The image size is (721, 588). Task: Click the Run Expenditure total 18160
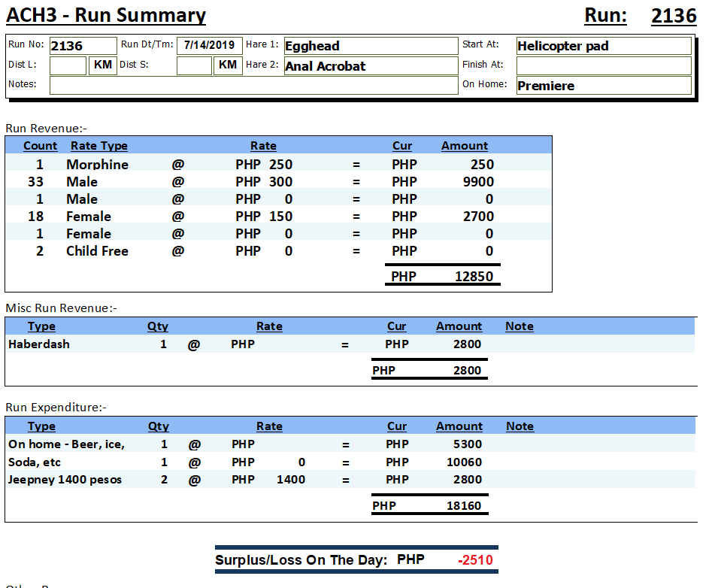(x=463, y=506)
